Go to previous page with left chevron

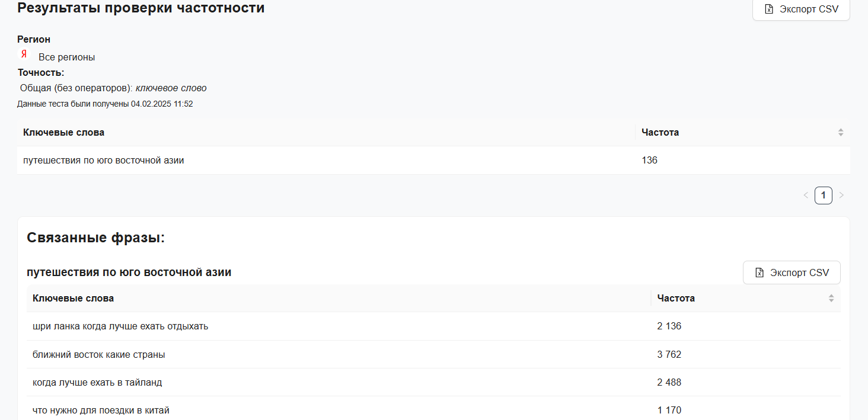click(806, 195)
